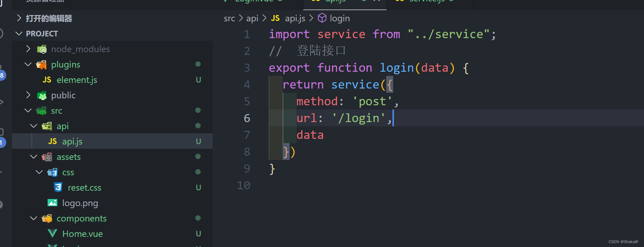Viewport: 644px width, 247px height.
Task: Select the public folder name
Action: coord(63,96)
